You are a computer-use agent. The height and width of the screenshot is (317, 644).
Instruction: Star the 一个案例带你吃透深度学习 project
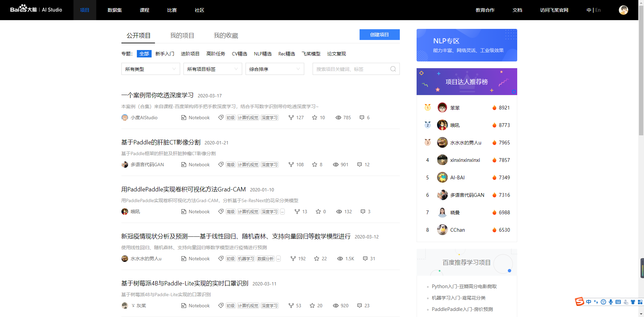(x=315, y=118)
